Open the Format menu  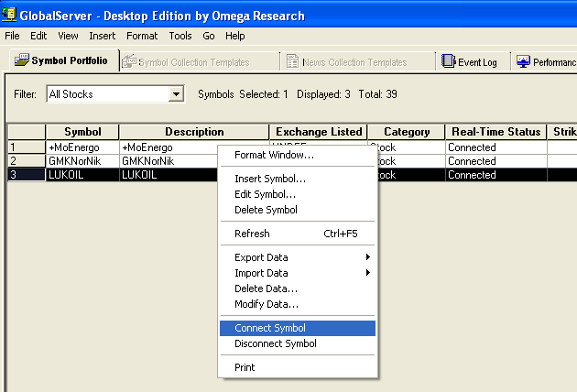point(142,36)
